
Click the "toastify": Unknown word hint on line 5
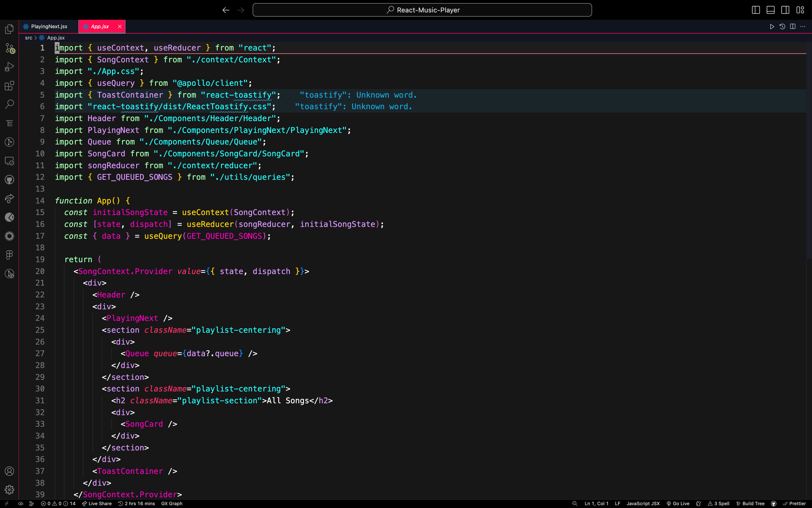(358, 95)
